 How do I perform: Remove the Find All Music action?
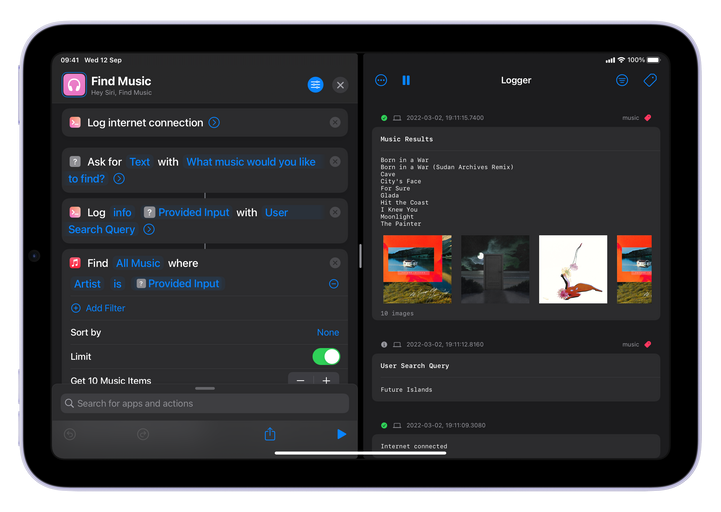click(x=335, y=263)
